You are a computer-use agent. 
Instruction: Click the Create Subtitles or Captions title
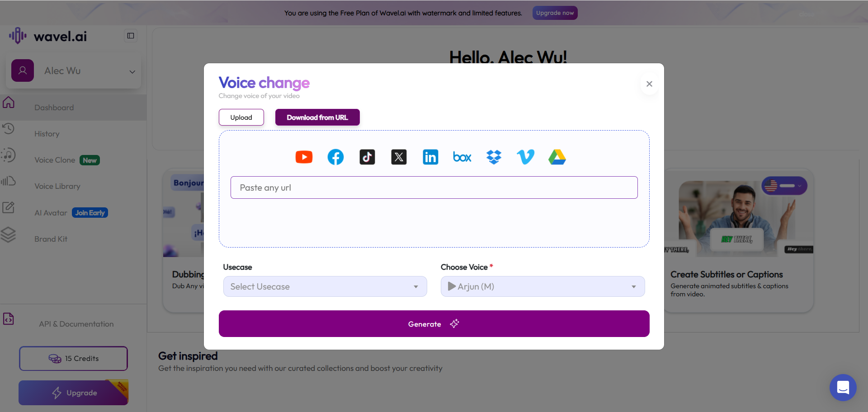tap(726, 274)
